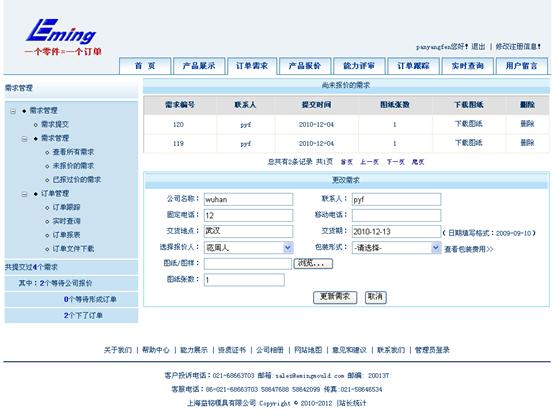Click the 提交时间 column header
This screenshot has width=553, height=417.
(x=316, y=105)
